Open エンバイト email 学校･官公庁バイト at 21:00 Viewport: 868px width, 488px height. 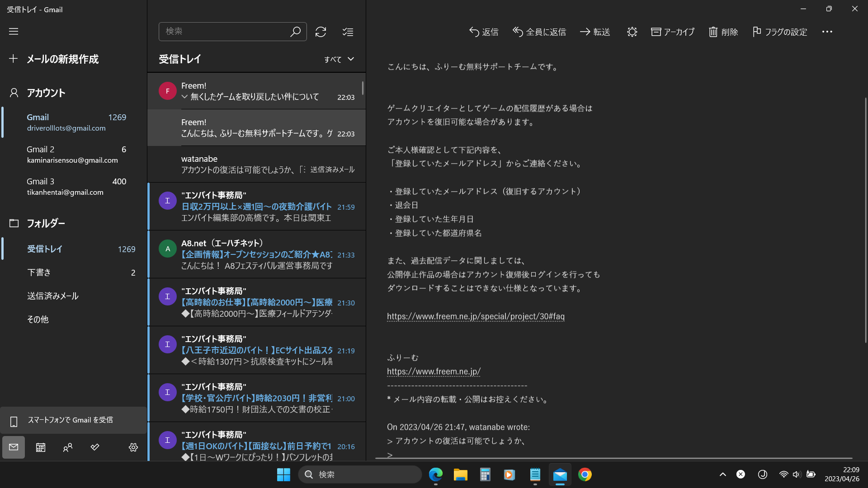pos(256,398)
